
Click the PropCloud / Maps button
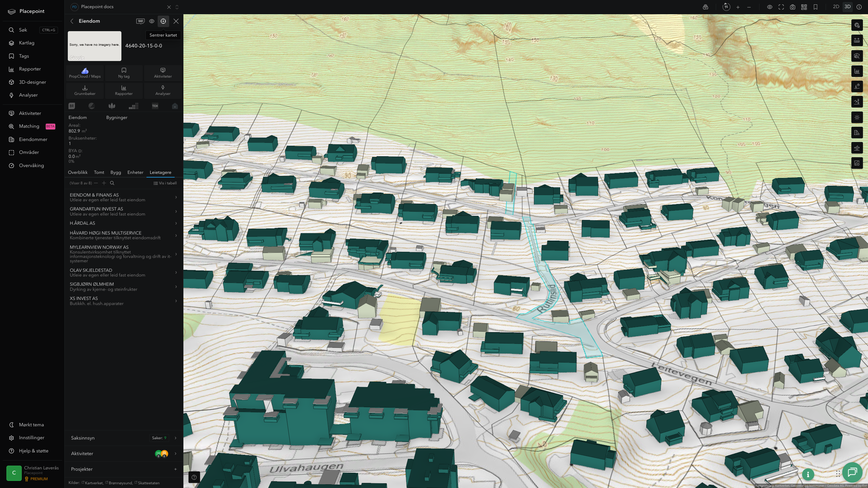click(x=85, y=73)
